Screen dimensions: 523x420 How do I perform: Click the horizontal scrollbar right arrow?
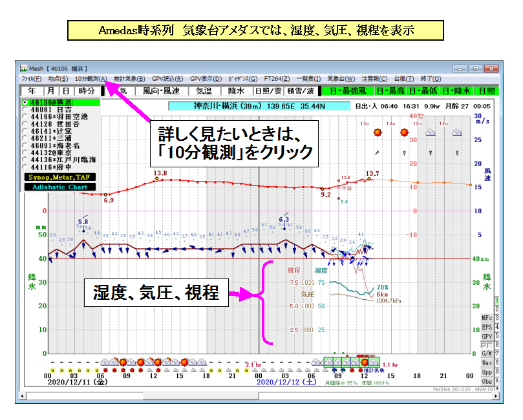click(x=496, y=396)
